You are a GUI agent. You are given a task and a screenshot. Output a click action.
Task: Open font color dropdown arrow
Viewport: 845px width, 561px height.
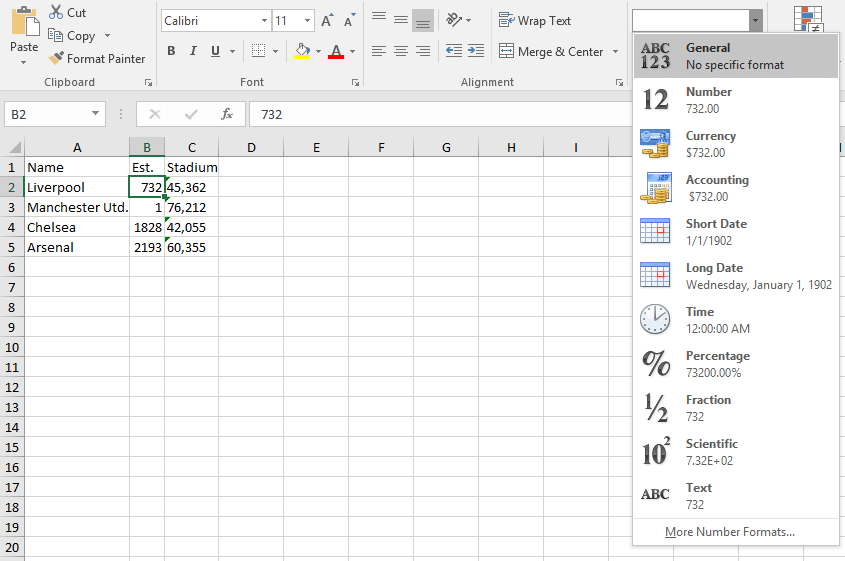(352, 52)
